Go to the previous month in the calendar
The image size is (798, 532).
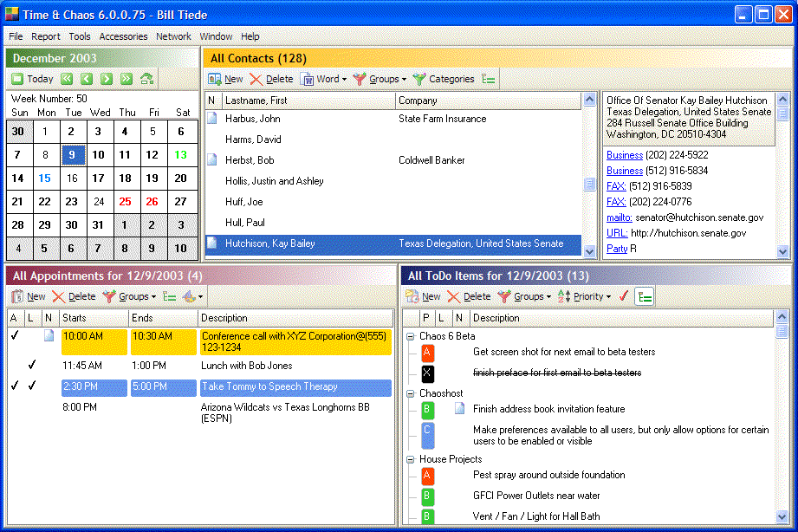87,79
